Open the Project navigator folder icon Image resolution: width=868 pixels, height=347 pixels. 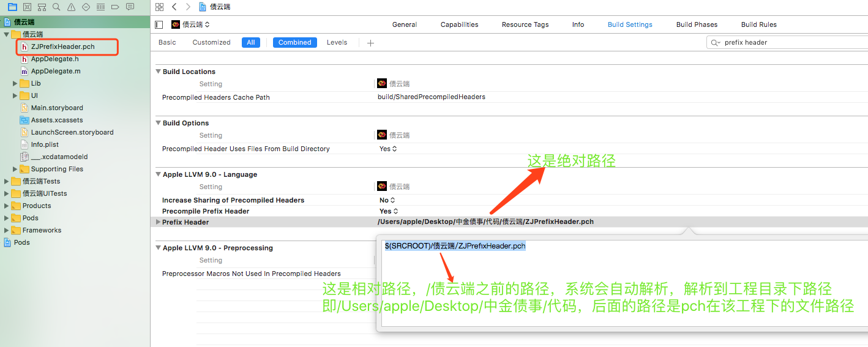(12, 7)
